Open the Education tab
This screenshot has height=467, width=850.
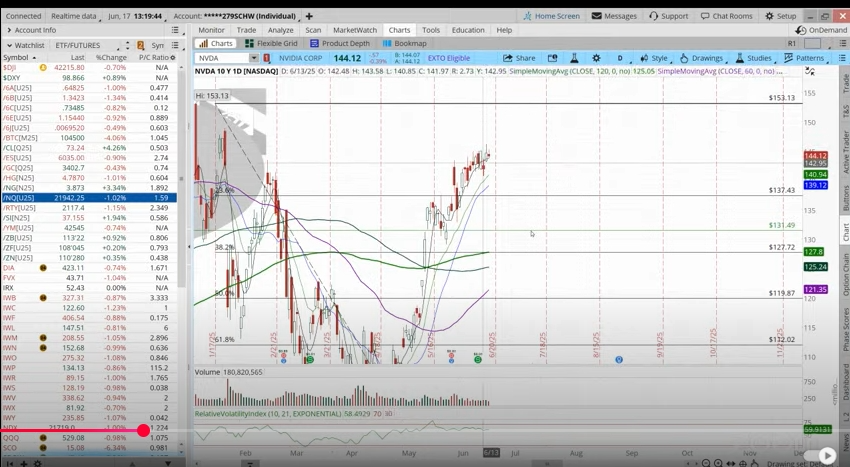(x=468, y=30)
